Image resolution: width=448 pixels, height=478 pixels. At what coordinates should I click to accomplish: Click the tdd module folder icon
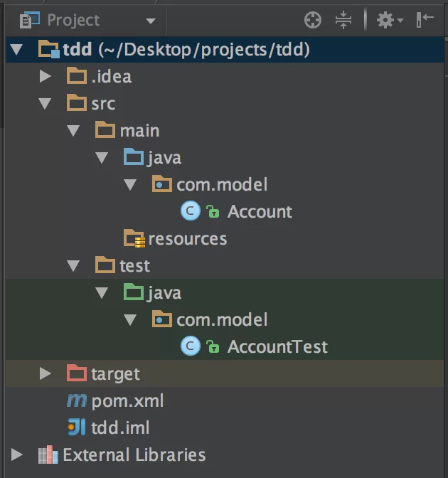pyautogui.click(x=49, y=49)
